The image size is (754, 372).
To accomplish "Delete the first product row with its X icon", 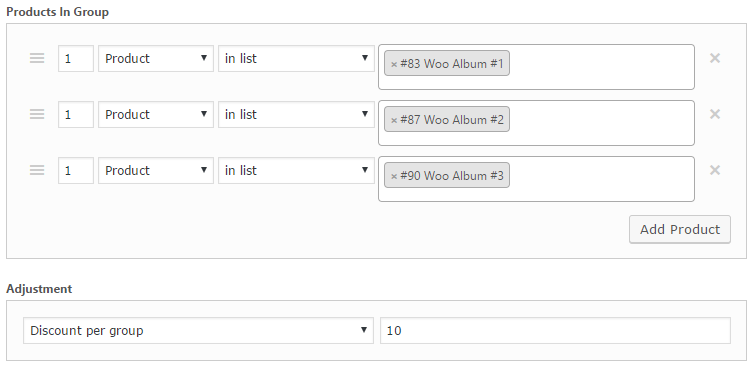I will [x=715, y=58].
